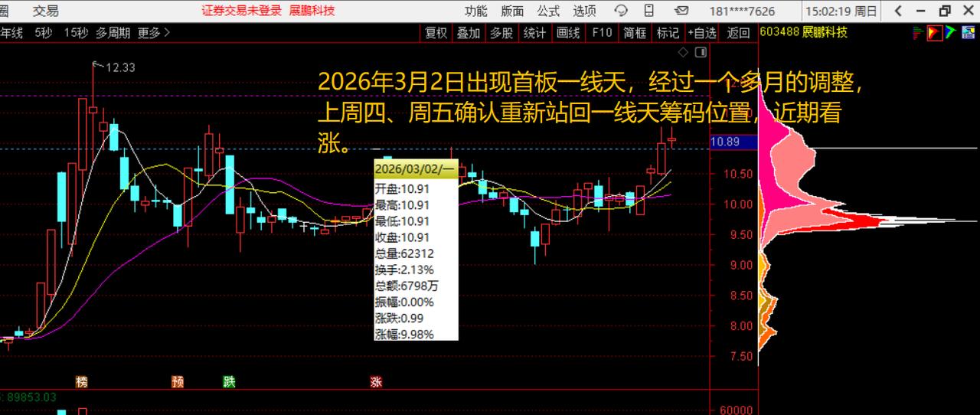Open the 版面 layout menu
Image resolution: width=980 pixels, height=415 pixels.
pyautogui.click(x=512, y=11)
